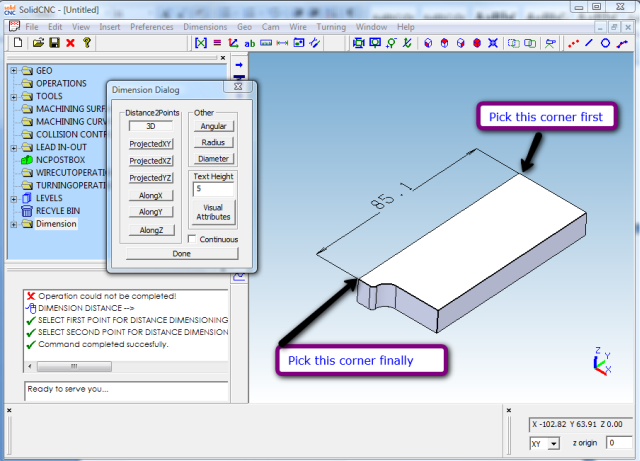The width and height of the screenshot is (640, 461).
Task: Click the red X delete toolbar icon
Action: pos(70,43)
